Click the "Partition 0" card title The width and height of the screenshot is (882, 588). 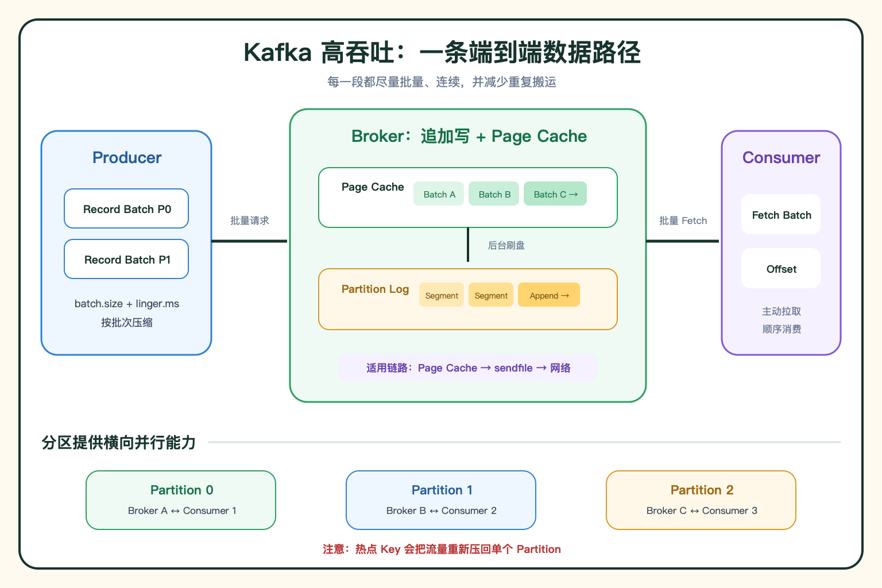(x=181, y=490)
